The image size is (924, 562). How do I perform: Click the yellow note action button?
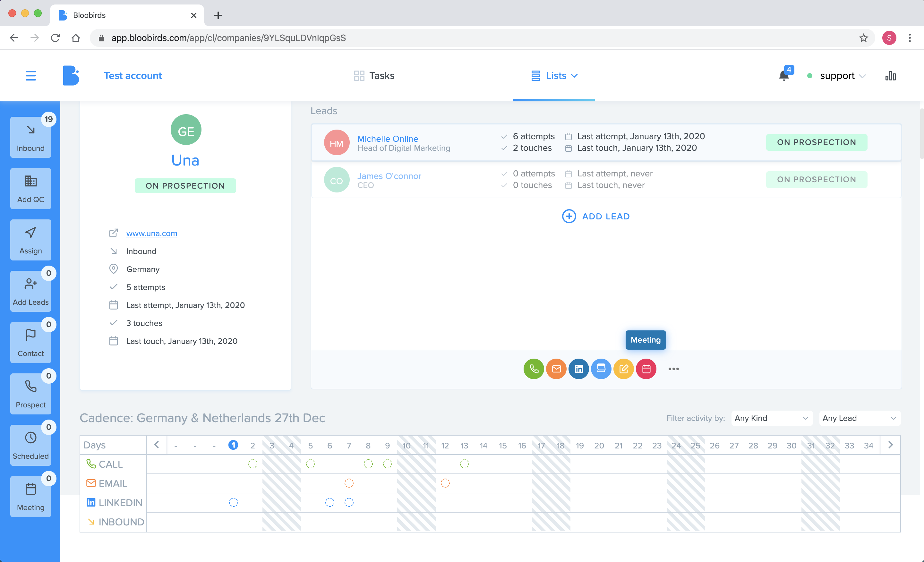pos(624,369)
